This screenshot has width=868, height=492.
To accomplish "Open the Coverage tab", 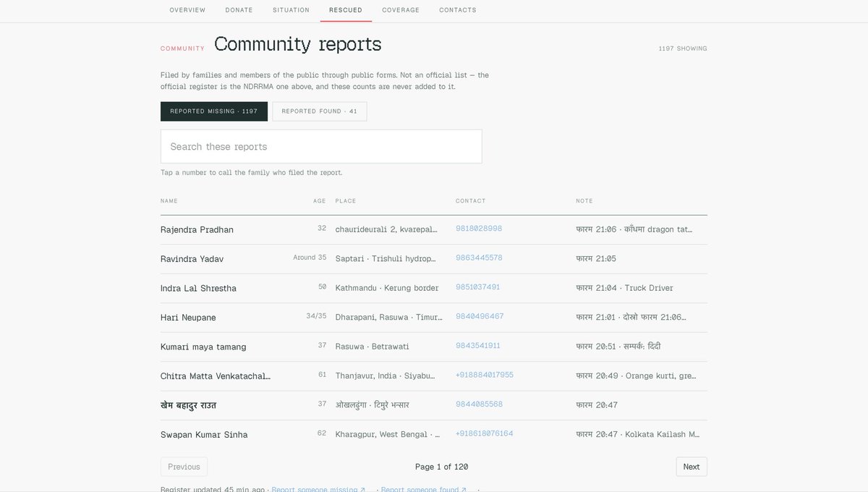I will click(401, 10).
